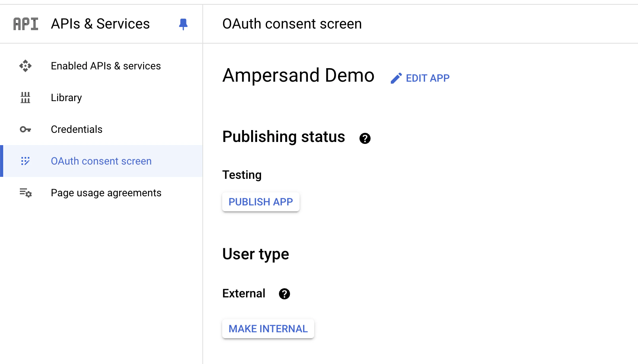Click the OAuth consent screen dotted icon
Viewport: 638px width, 364px height.
pyautogui.click(x=25, y=161)
